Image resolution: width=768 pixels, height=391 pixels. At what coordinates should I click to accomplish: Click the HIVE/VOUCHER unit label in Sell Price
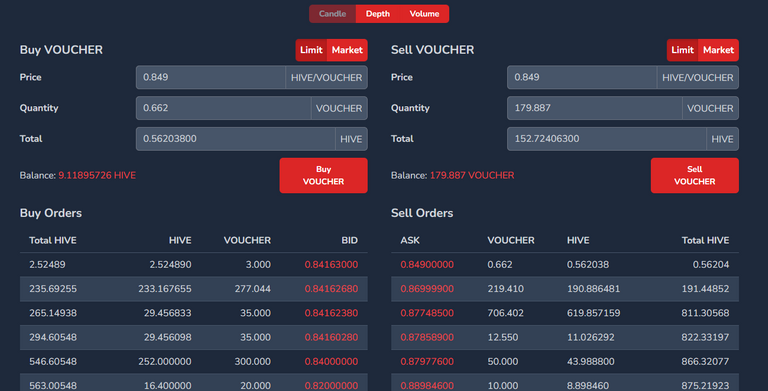698,77
